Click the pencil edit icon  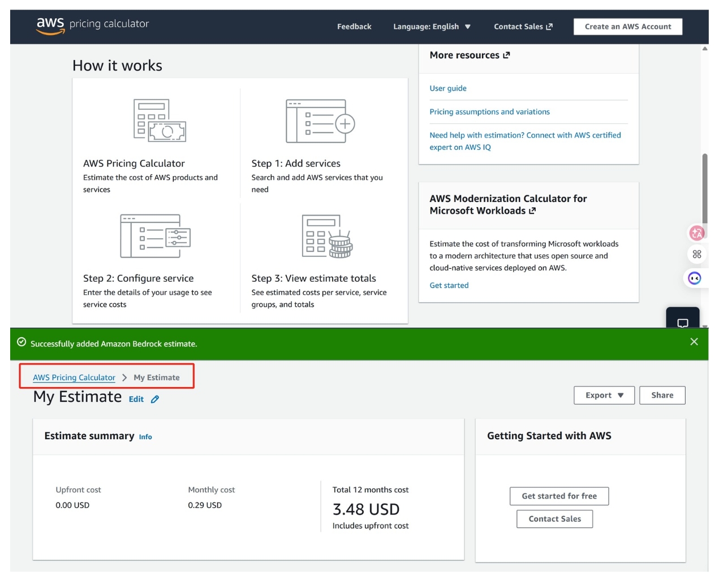155,399
